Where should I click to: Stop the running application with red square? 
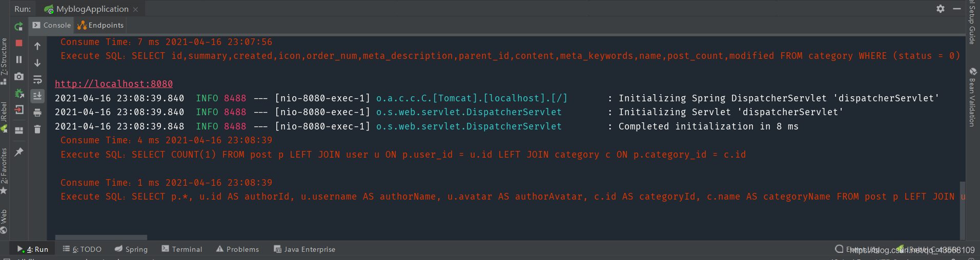(19, 43)
